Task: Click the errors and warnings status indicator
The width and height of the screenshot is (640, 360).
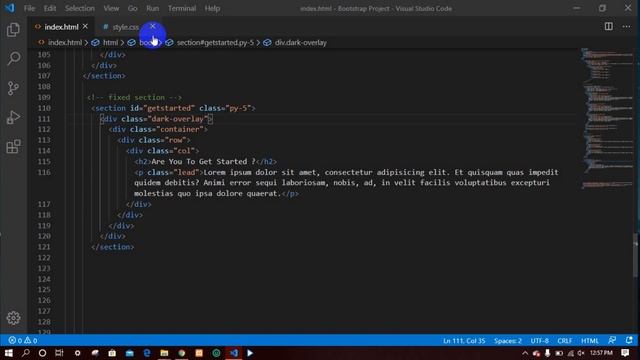Action: (23, 340)
